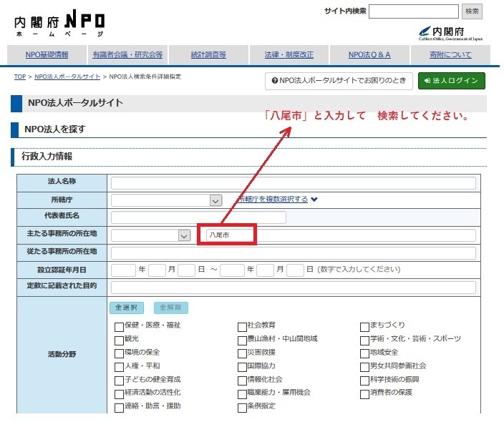Click NPO法人ポータルサイトでお困りのとき help button
The image size is (504, 422).
click(339, 81)
